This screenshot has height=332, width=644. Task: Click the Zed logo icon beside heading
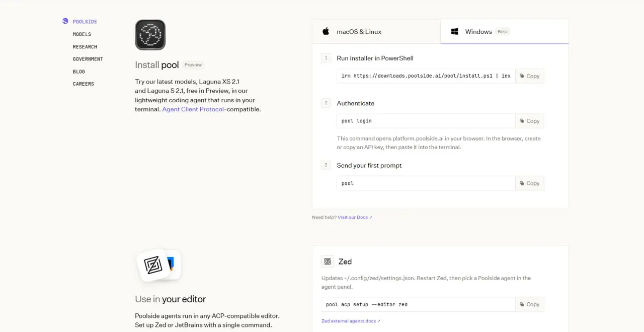328,261
